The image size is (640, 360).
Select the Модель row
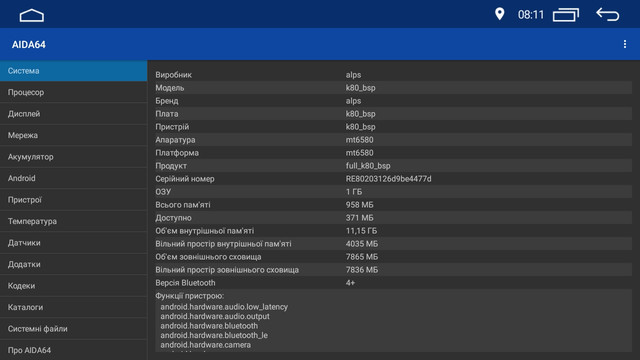pyautogui.click(x=393, y=88)
